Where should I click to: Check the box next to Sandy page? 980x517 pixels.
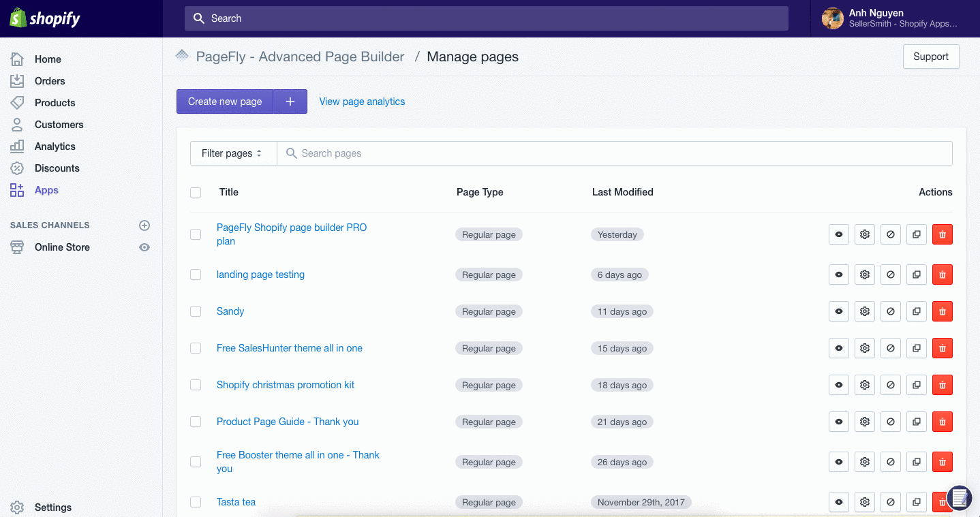[196, 311]
